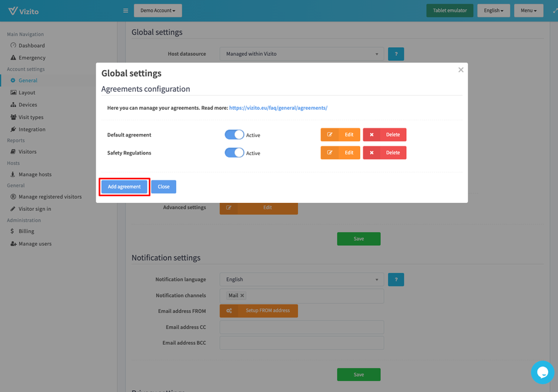Click the Add agreement button
Screen dimensions: 558x392
(x=124, y=187)
